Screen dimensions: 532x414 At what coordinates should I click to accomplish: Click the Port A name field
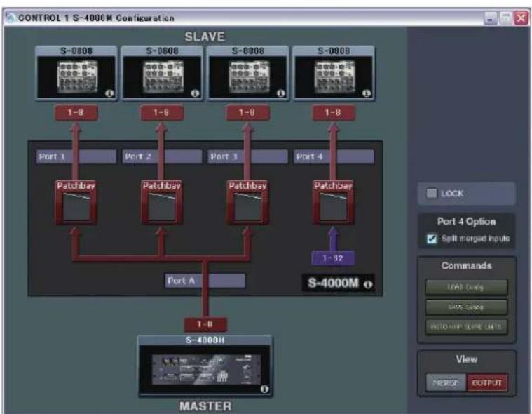[205, 281]
